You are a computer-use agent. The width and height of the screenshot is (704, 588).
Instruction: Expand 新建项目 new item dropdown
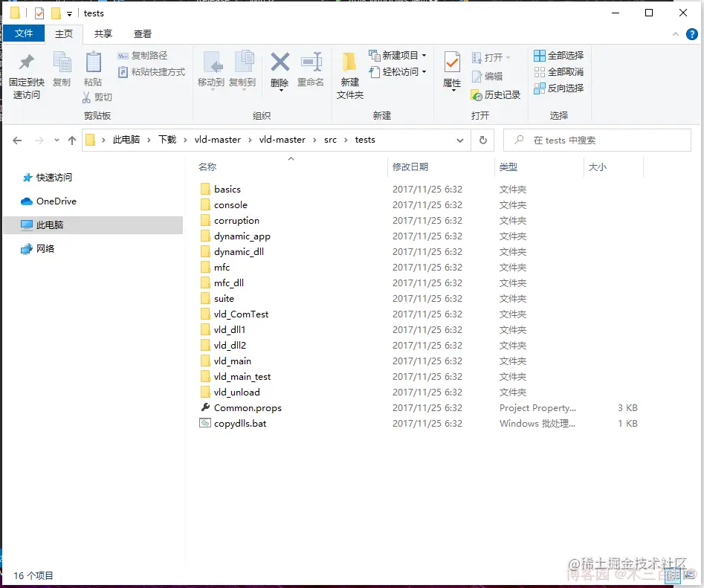click(424, 56)
